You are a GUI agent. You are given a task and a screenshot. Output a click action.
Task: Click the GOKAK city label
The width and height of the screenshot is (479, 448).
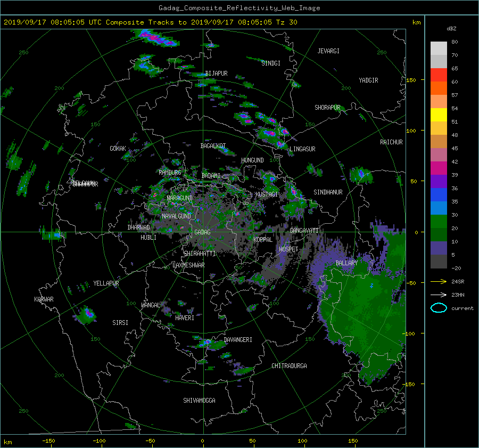[118, 149]
